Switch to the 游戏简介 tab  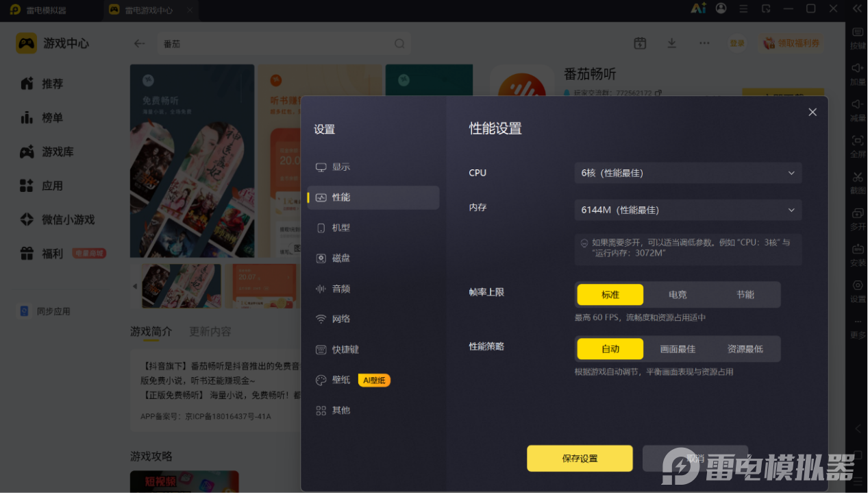[x=151, y=331]
